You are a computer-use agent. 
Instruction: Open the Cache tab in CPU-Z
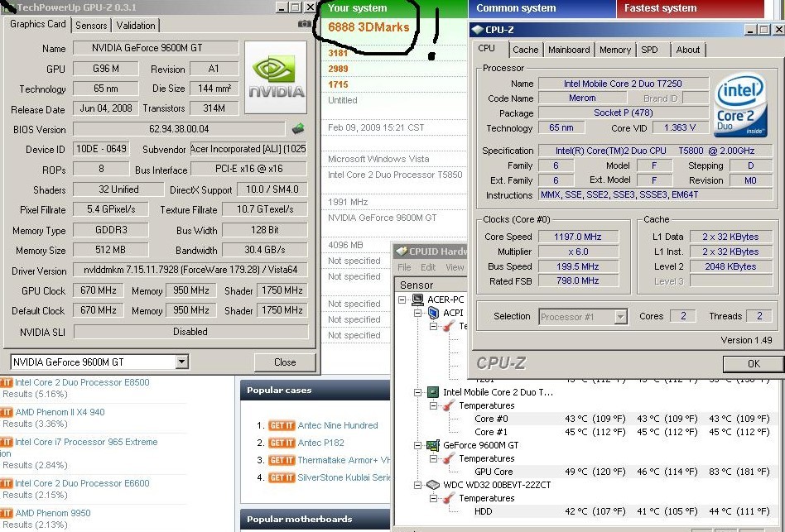525,50
